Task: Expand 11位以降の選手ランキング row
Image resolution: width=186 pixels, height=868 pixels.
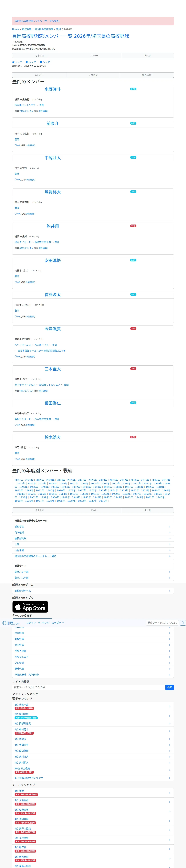Action: pos(93,778)
